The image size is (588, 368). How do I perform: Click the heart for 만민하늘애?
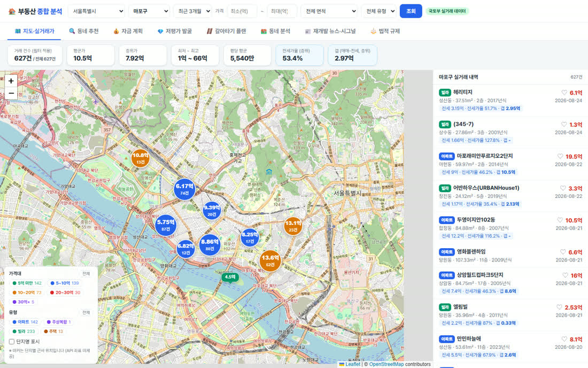(564, 339)
